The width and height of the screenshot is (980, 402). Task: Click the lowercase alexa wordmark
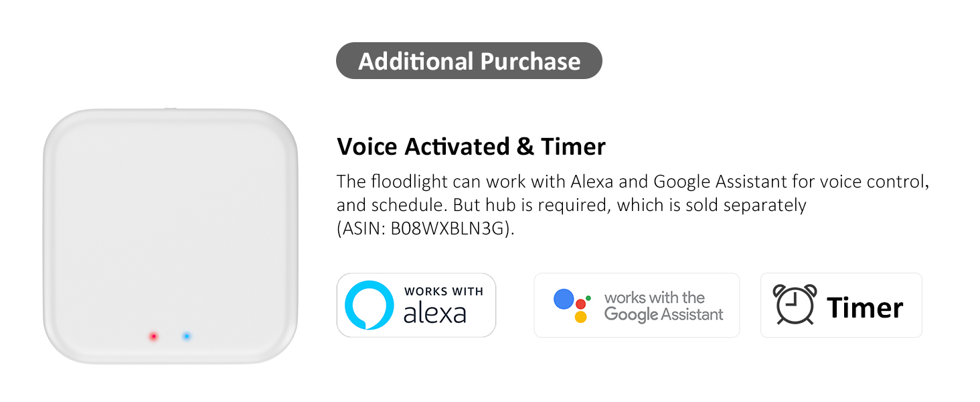434,313
